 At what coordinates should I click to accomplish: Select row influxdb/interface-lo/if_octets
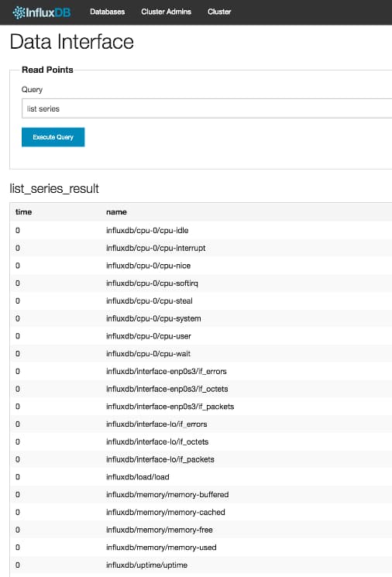click(201, 442)
